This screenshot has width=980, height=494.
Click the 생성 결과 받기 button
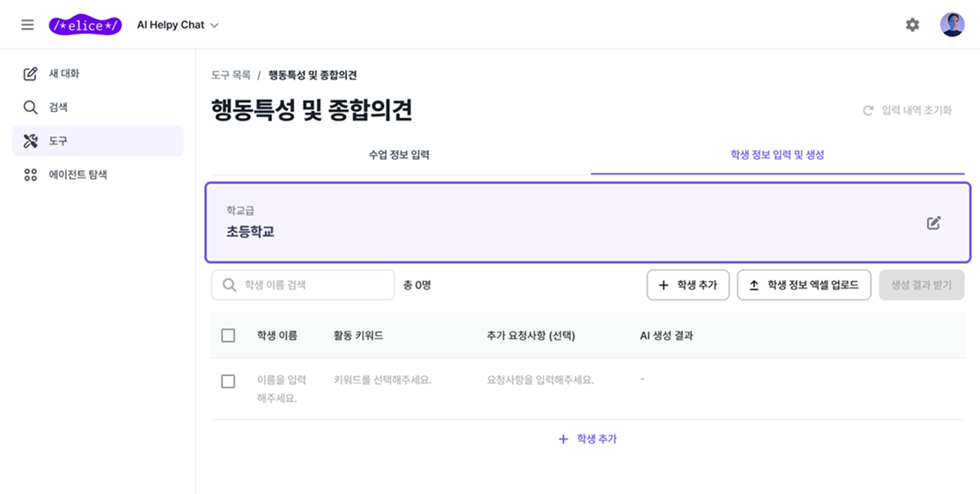[x=922, y=285]
